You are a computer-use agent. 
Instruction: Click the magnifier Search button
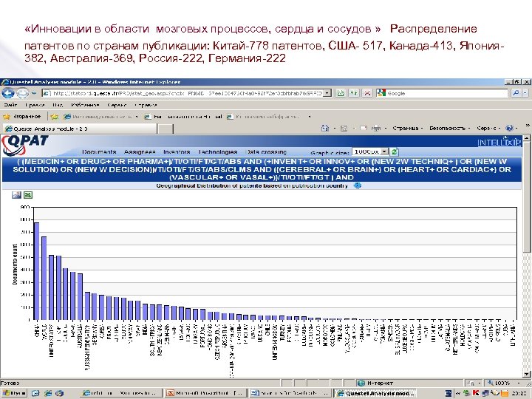point(516,92)
